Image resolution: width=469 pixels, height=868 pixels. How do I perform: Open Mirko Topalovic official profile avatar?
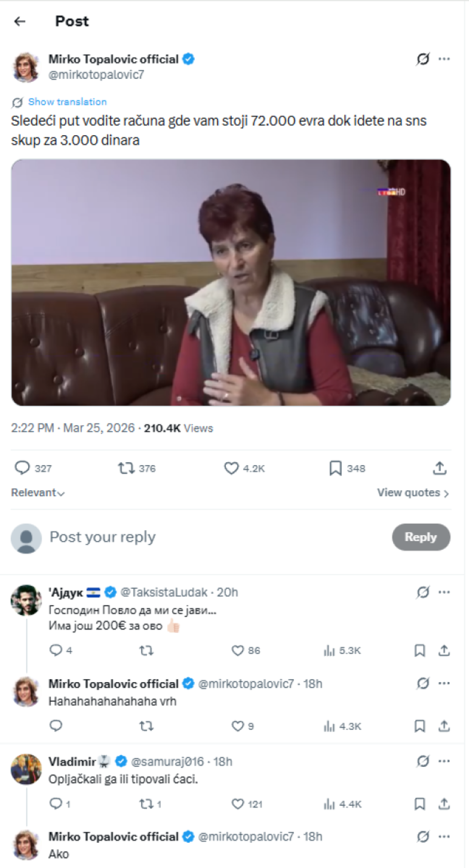27,67
